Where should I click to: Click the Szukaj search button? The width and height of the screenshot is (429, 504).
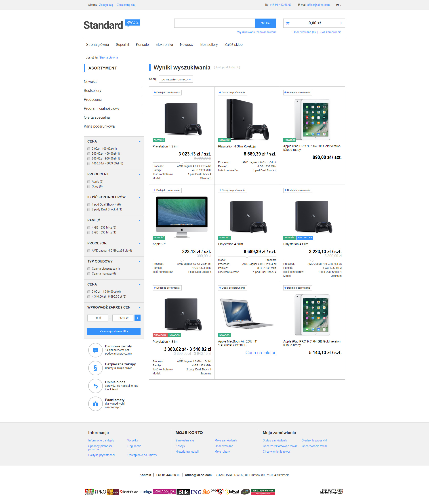(x=265, y=23)
